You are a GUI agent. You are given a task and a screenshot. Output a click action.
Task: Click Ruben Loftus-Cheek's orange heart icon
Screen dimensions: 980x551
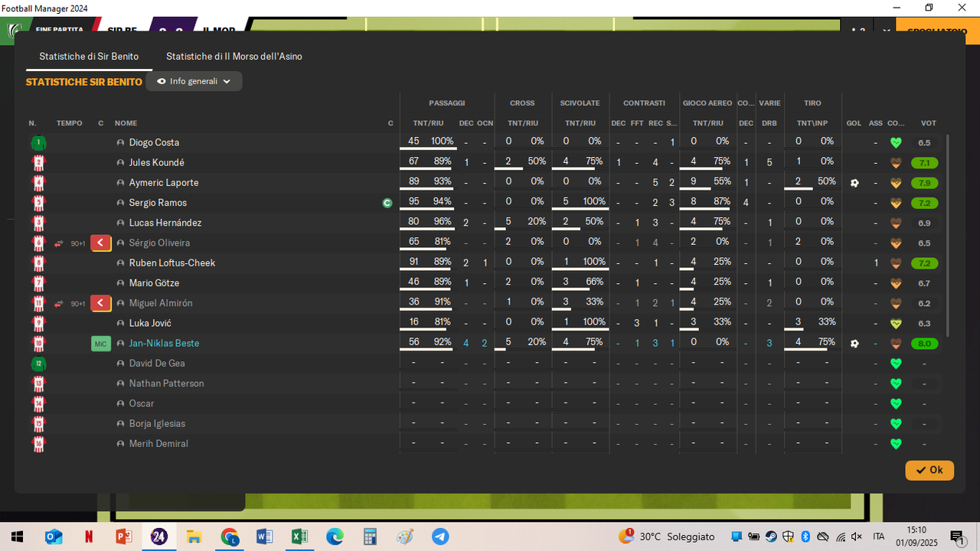point(896,263)
